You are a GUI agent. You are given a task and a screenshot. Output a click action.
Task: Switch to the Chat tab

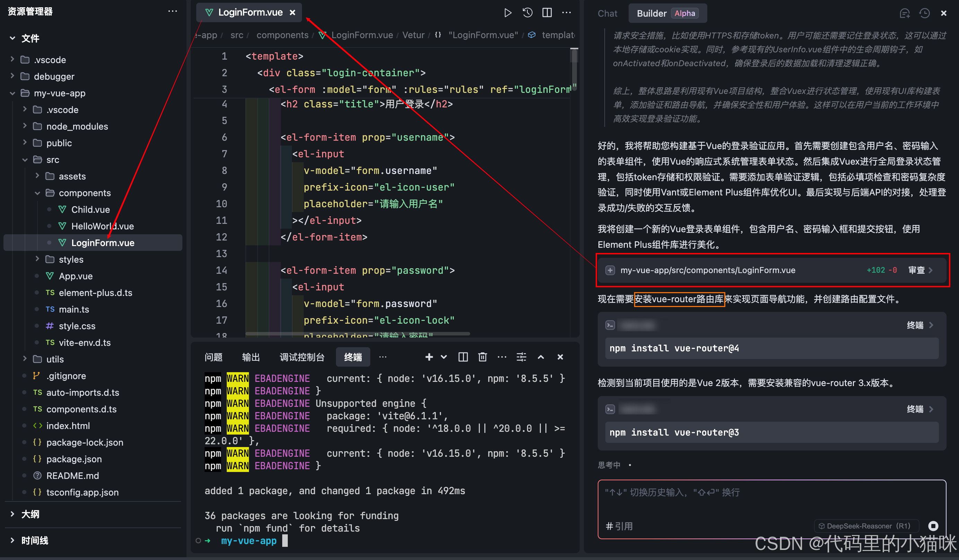(x=607, y=13)
